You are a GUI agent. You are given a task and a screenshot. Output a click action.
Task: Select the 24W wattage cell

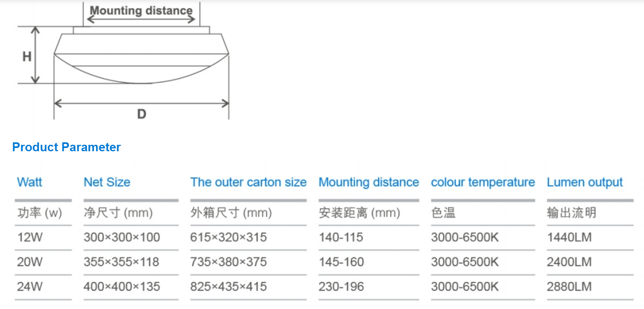(x=30, y=287)
